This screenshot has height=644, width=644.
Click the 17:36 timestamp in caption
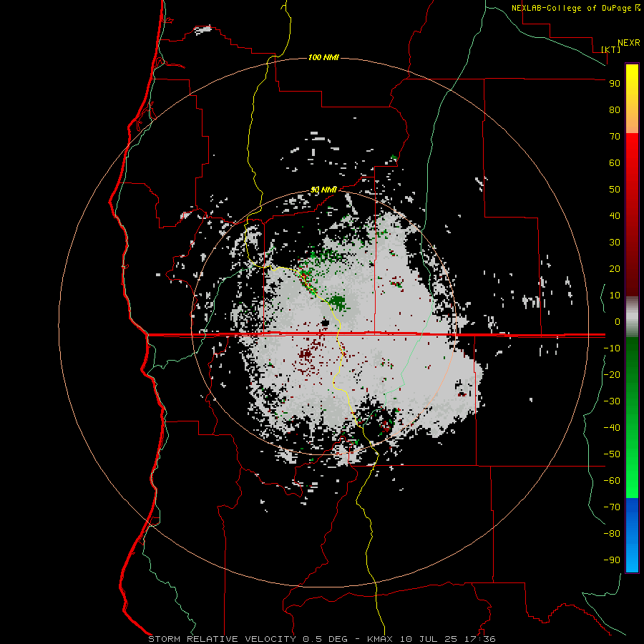(x=480, y=639)
